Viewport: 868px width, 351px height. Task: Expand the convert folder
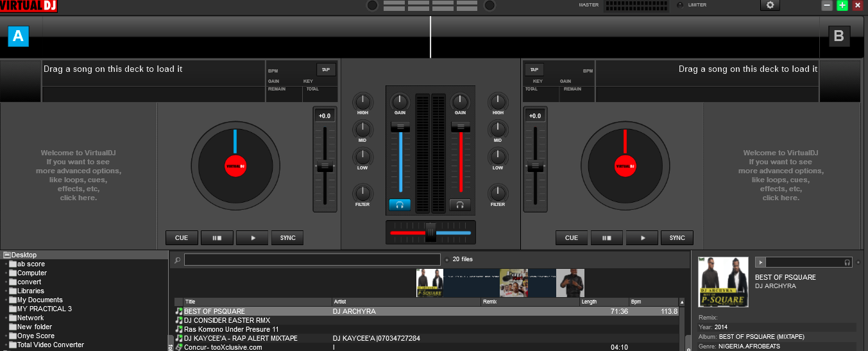[x=6, y=282]
